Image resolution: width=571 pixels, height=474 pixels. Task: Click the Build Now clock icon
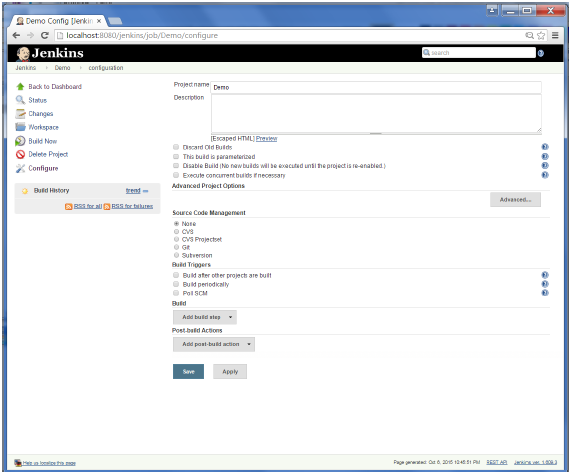[20, 141]
